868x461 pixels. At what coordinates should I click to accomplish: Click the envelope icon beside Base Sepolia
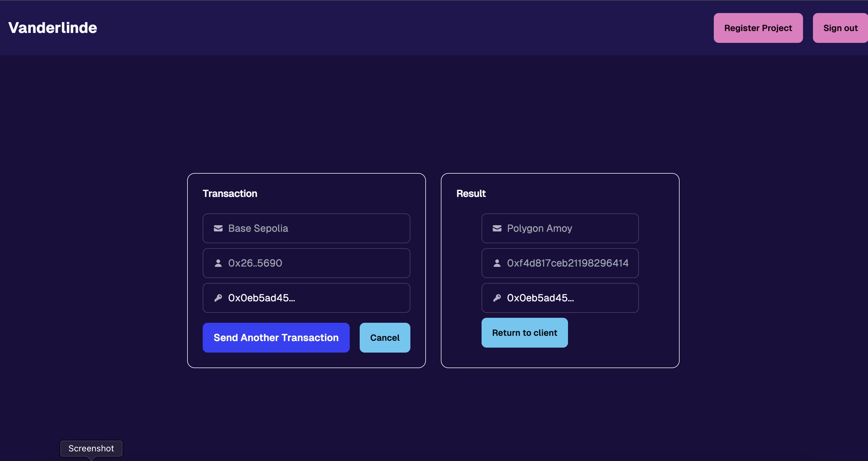(218, 228)
